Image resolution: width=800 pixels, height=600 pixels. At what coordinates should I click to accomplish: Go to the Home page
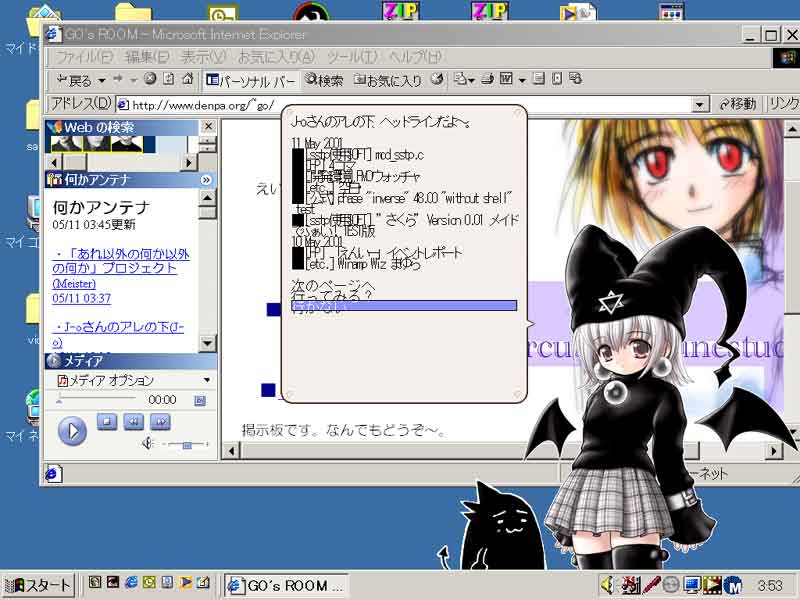tap(188, 79)
